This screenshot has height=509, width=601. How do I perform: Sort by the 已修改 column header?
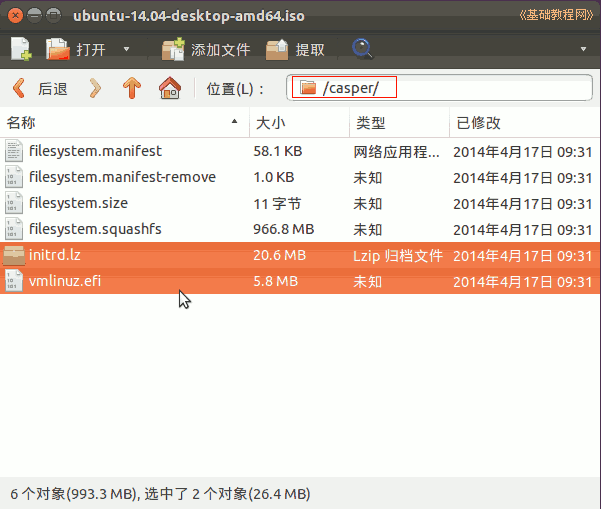click(x=525, y=123)
